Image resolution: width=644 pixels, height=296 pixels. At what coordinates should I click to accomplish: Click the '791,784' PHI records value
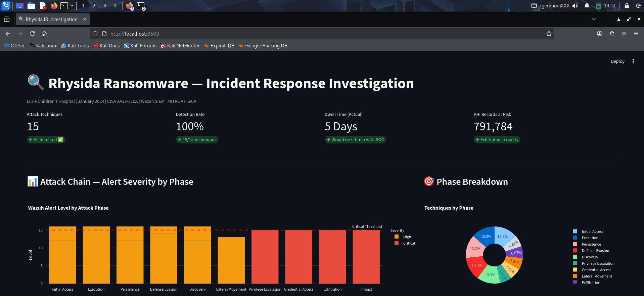pos(493,127)
